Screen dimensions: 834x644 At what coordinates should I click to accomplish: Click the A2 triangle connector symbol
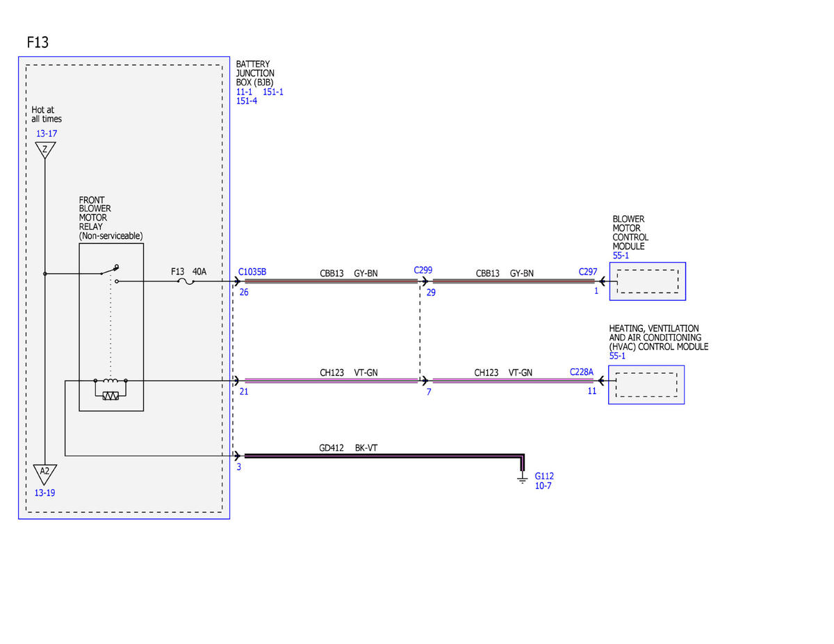tap(44, 473)
